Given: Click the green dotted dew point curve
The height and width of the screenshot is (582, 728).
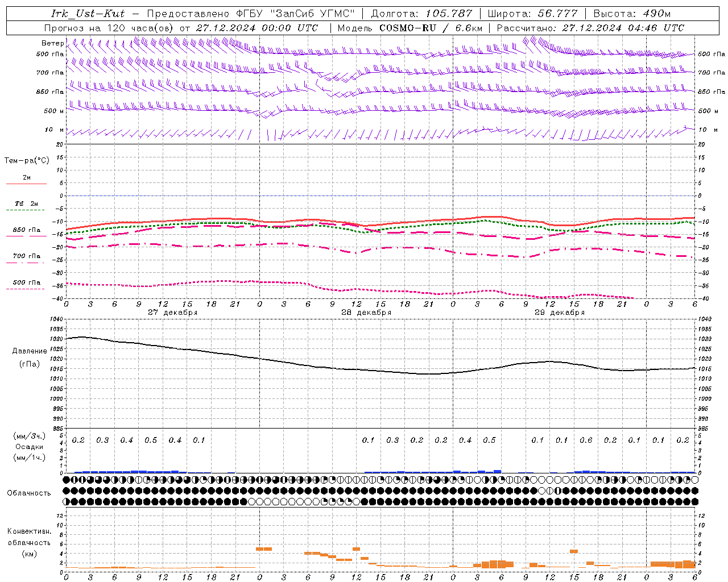Looking at the screenshot, I should click(381, 230).
